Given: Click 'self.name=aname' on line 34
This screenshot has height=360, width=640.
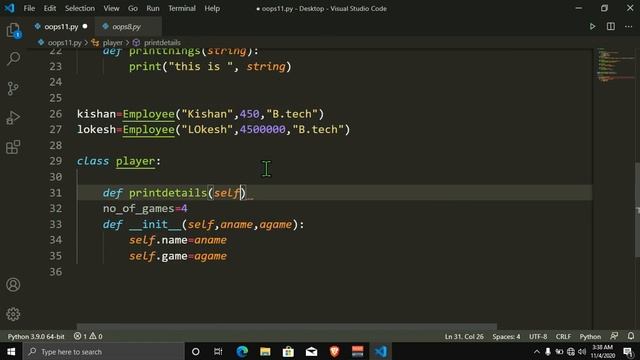Looking at the screenshot, I should pos(178,240).
